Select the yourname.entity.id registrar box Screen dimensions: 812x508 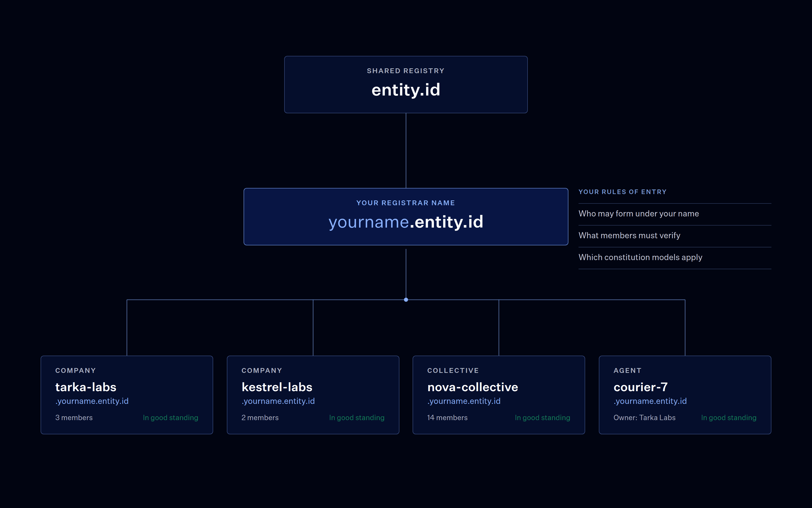coord(406,217)
